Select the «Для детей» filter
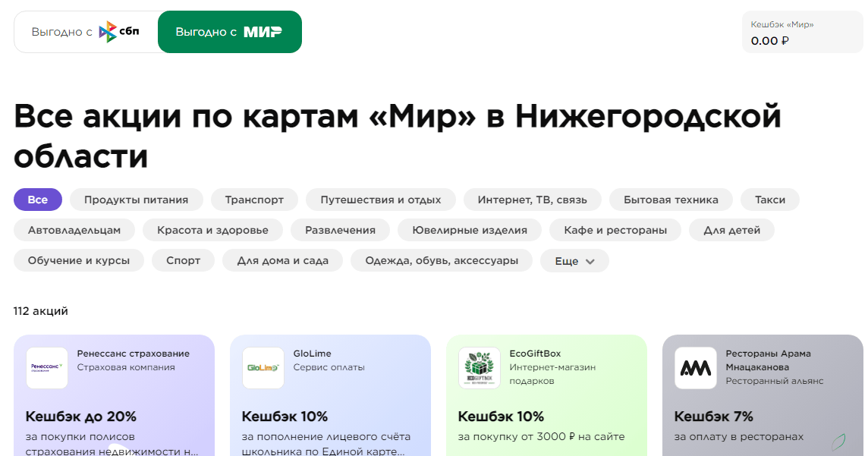This screenshot has height=456, width=868. (x=732, y=230)
